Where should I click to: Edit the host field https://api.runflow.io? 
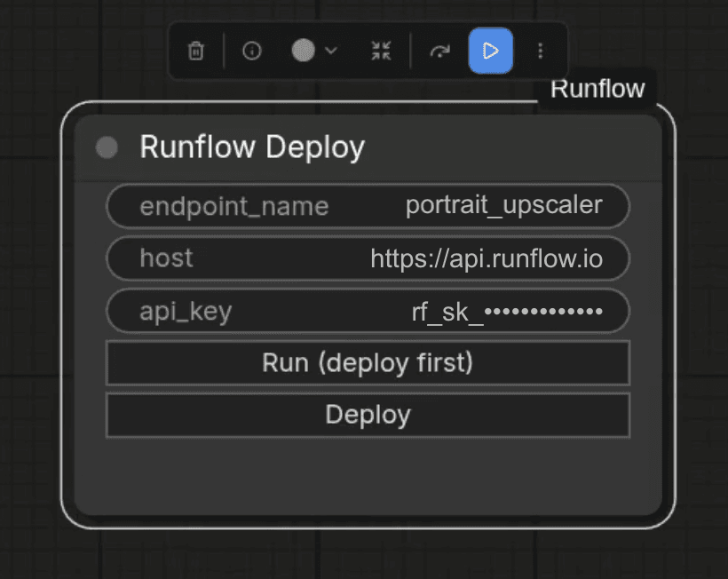pyautogui.click(x=368, y=258)
